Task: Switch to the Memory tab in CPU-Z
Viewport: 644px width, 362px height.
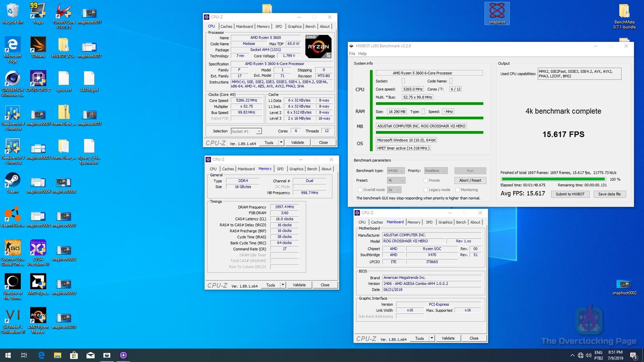Action: pos(264,26)
